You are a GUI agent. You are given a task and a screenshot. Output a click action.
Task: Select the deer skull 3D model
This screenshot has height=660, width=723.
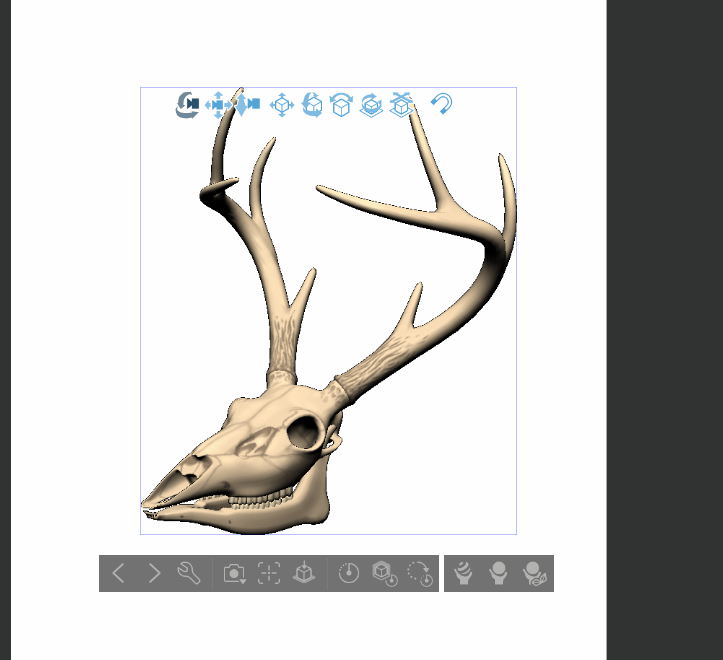(328, 311)
